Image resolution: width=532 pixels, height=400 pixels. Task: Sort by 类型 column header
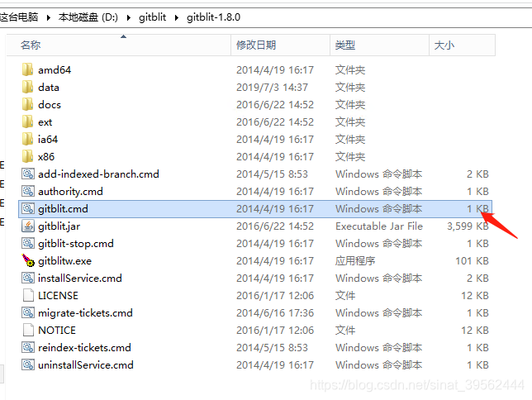(380, 45)
